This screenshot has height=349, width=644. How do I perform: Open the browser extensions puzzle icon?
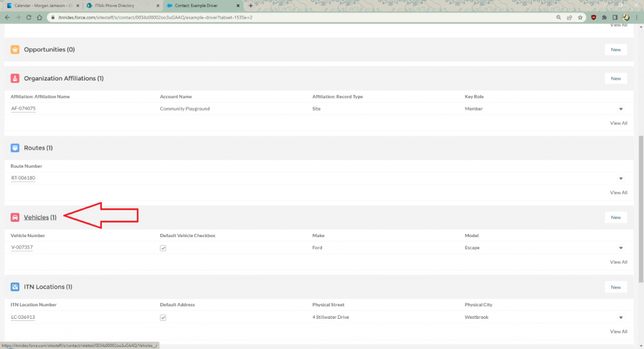point(604,18)
